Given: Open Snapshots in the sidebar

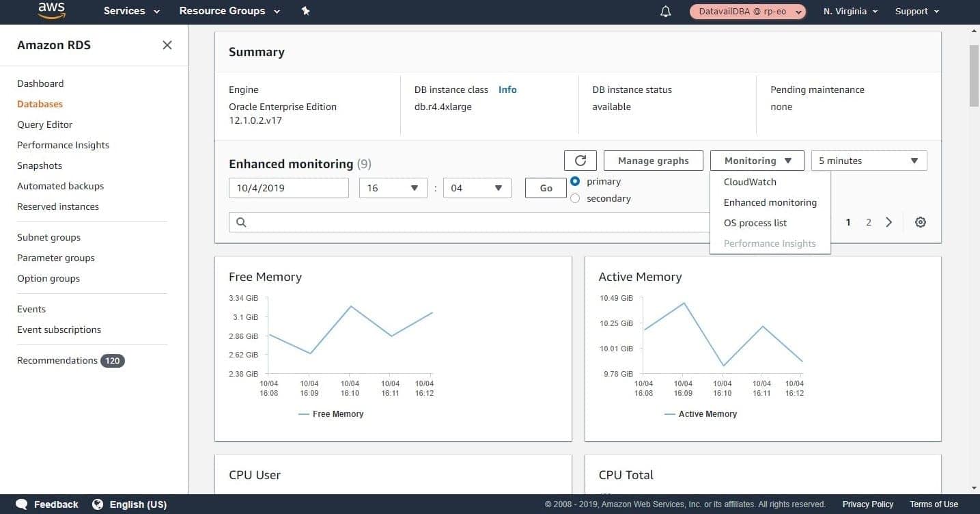Looking at the screenshot, I should tap(40, 165).
